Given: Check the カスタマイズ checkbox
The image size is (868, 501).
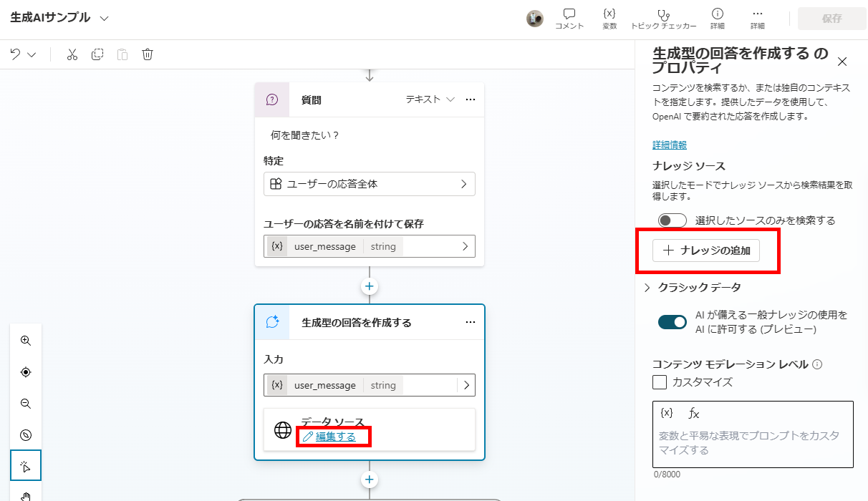Looking at the screenshot, I should (660, 382).
